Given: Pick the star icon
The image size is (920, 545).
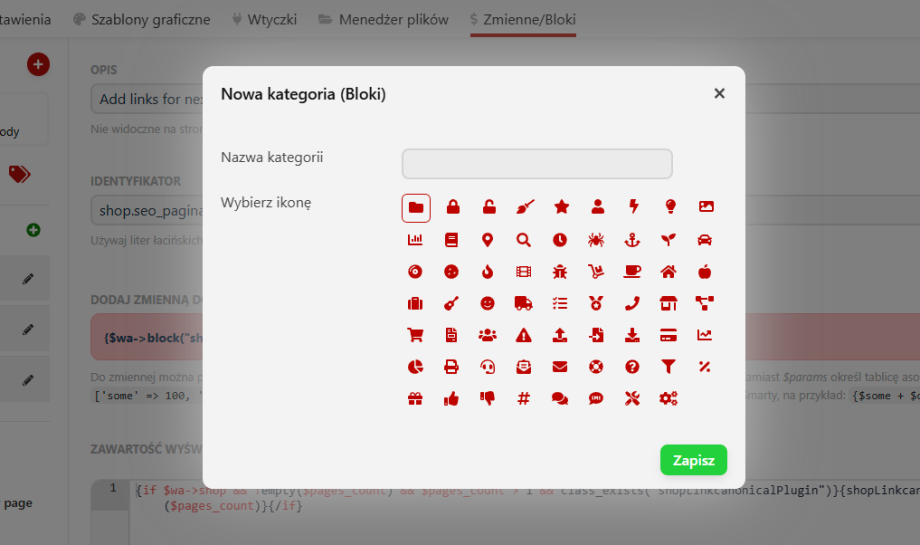Looking at the screenshot, I should click(561, 207).
